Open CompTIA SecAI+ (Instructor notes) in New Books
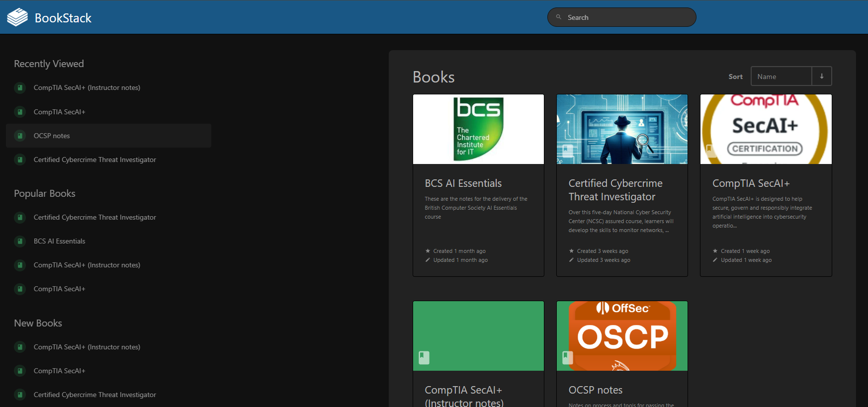Image resolution: width=868 pixels, height=407 pixels. [x=87, y=347]
